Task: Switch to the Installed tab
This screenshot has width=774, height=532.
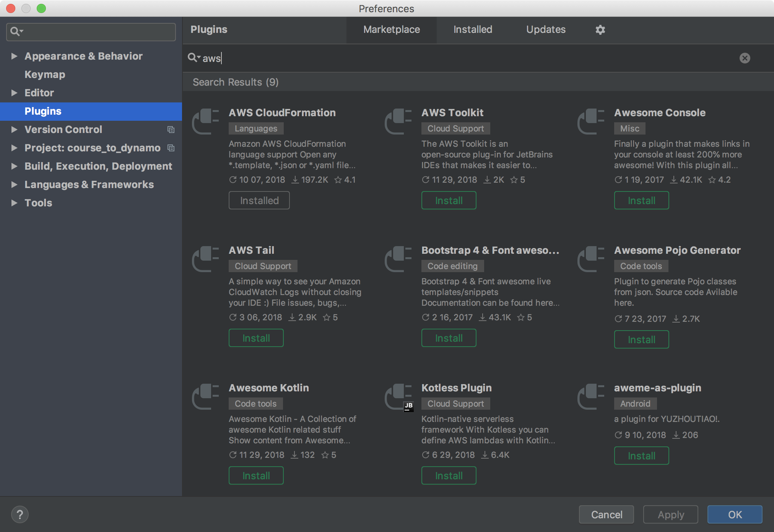Action: tap(473, 30)
